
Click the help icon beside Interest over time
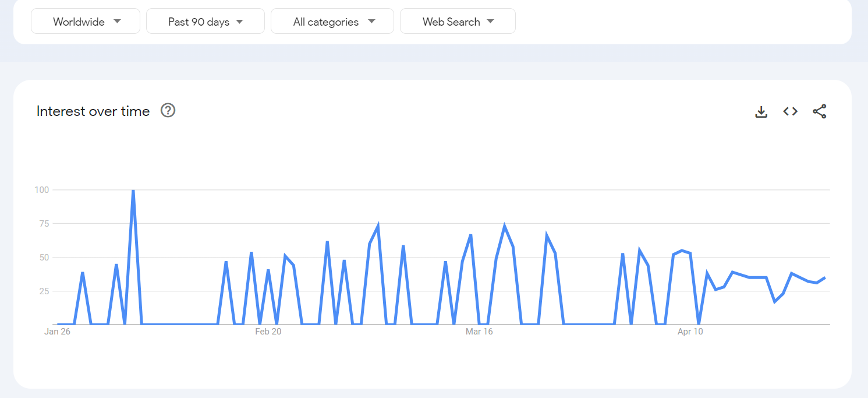[168, 111]
